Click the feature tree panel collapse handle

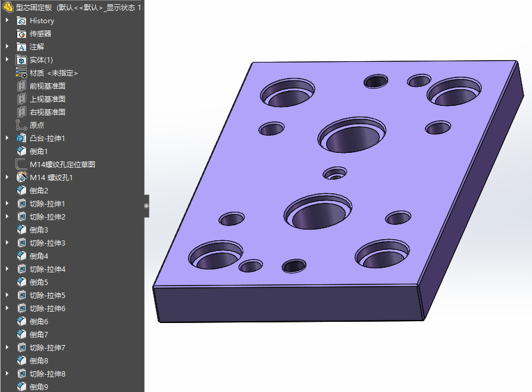click(x=146, y=206)
